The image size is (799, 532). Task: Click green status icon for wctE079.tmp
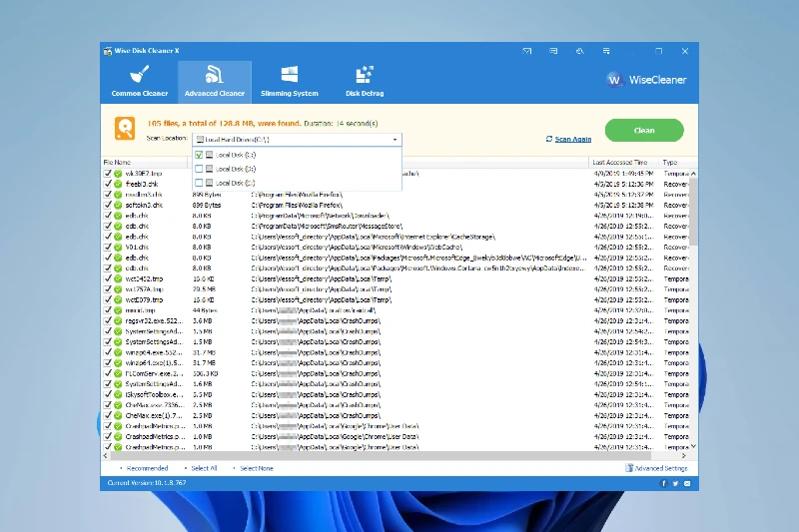click(x=118, y=299)
